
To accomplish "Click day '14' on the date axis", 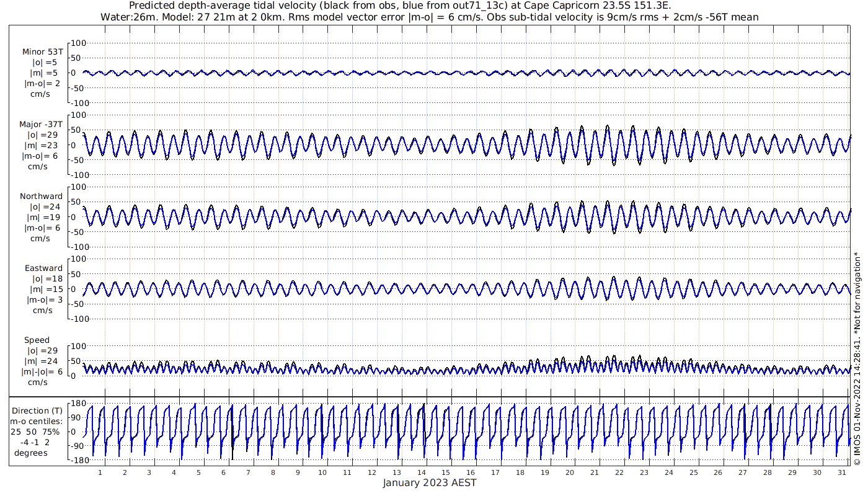I will (x=421, y=472).
